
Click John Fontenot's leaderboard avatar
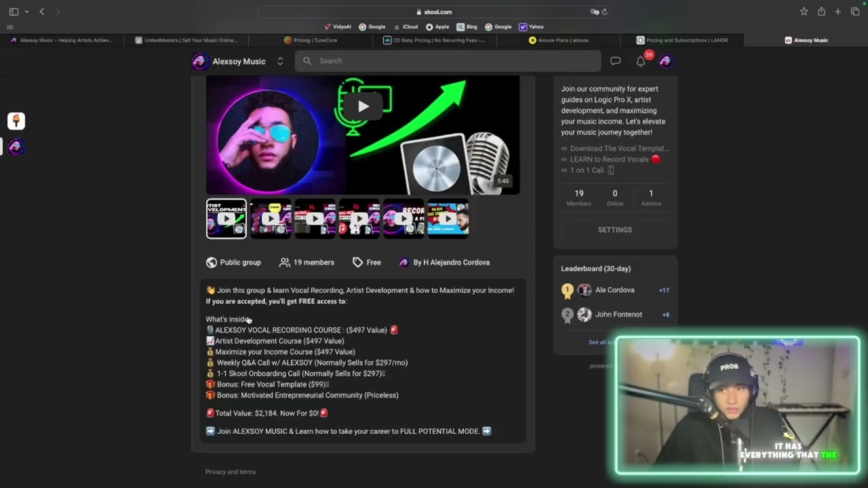[585, 314]
